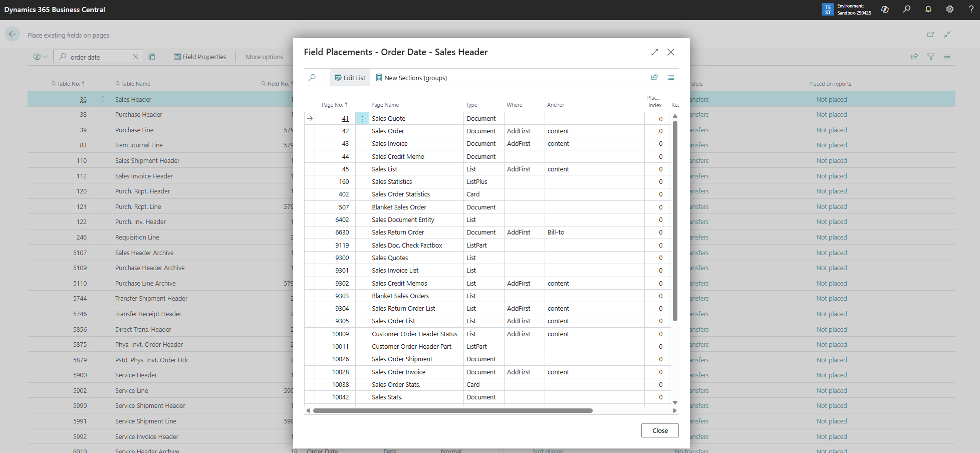Viewport: 980px width, 453px height.
Task: Click the Table Name column header
Action: [x=133, y=84]
